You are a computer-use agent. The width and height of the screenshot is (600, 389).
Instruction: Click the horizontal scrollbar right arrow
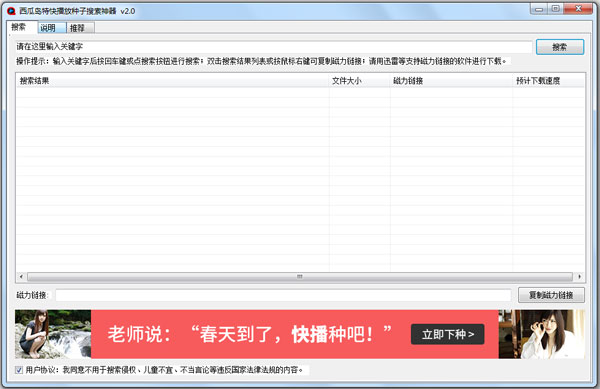[x=579, y=276]
